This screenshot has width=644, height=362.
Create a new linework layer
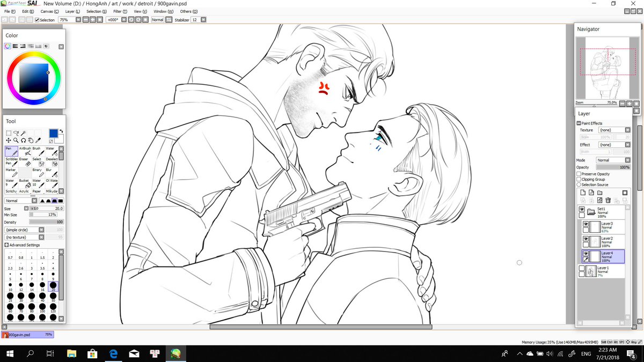591,193
